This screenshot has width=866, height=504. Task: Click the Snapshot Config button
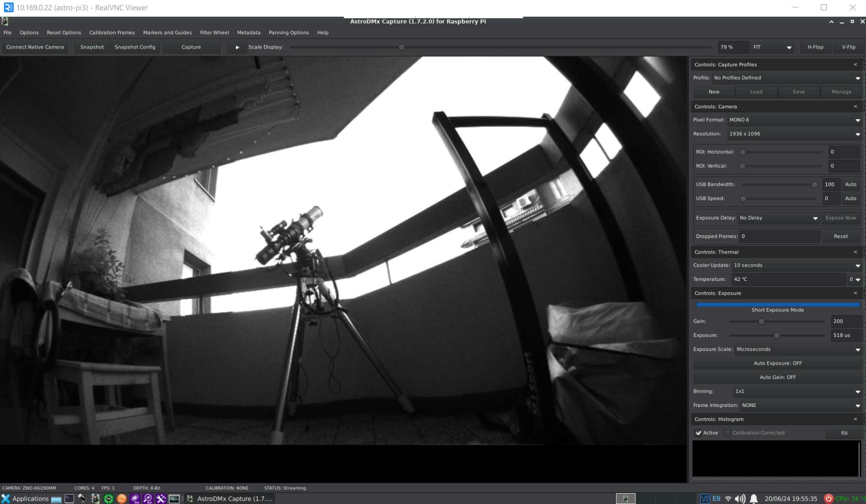tap(135, 47)
